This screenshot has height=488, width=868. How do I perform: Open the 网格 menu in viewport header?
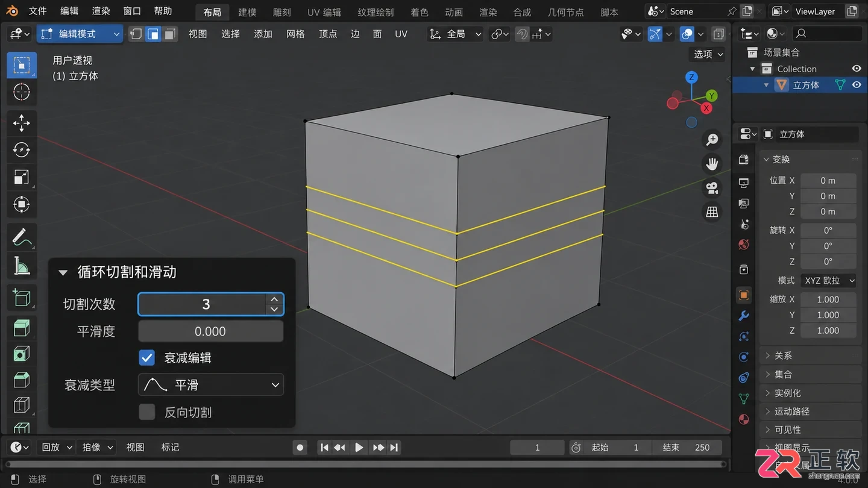pyautogui.click(x=295, y=34)
